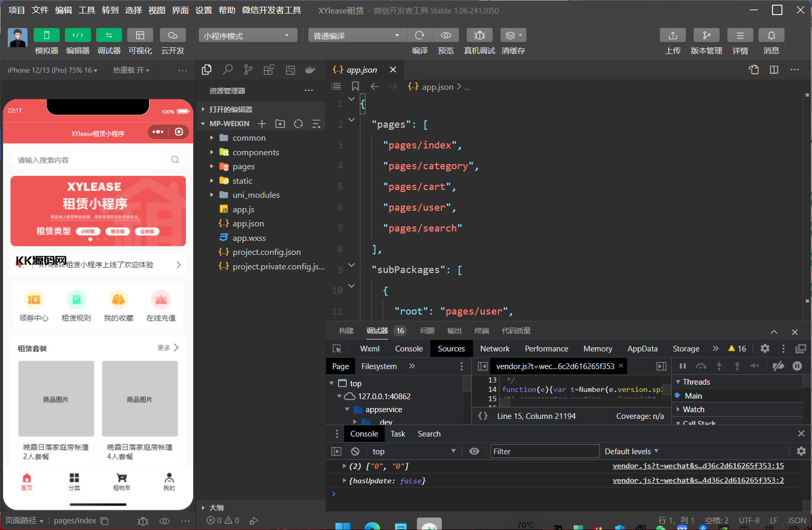Screen dimensions: 812x530
Task: Open the Explorer files icon
Action: point(207,70)
